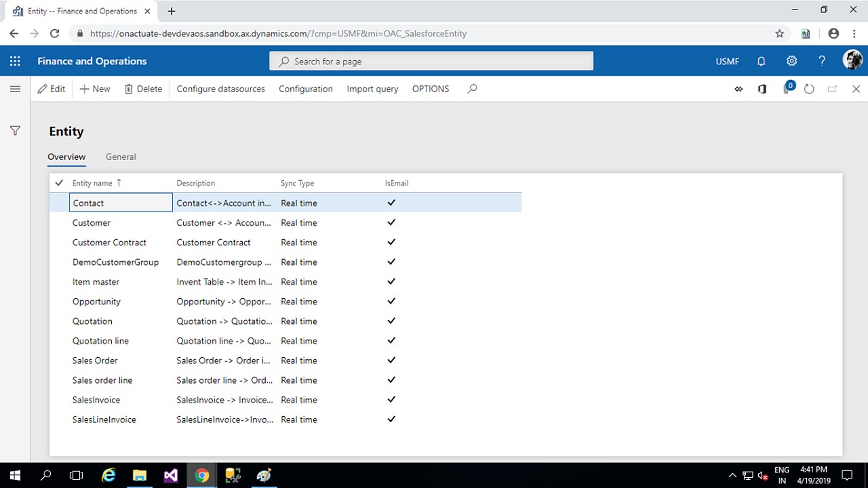Toggle IsEmail checkmark for Contact row
Viewport: 868px width, 488px height.
point(391,203)
